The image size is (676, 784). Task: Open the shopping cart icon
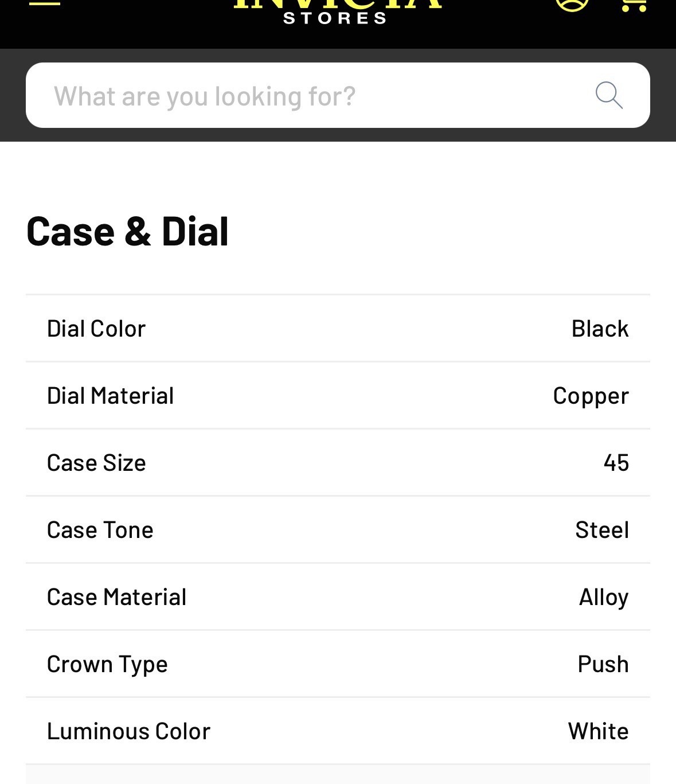[634, 4]
